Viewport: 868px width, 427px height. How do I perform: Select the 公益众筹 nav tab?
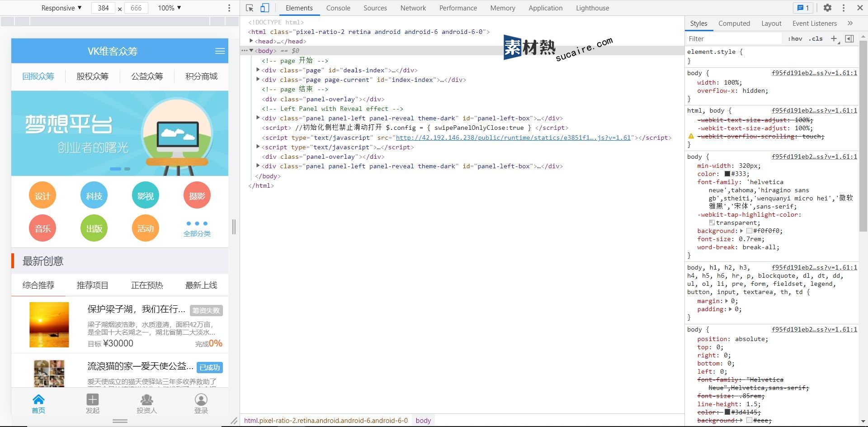[147, 76]
